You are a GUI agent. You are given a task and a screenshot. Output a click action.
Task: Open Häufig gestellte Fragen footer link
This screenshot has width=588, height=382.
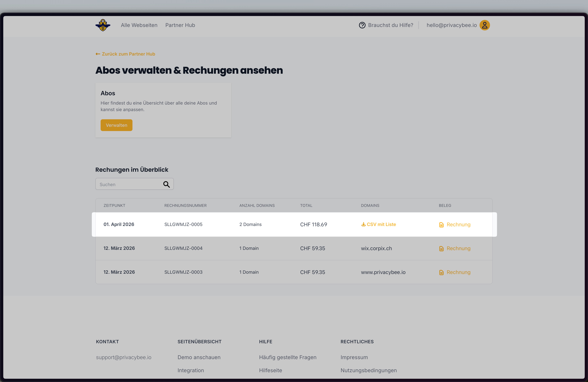tap(288, 357)
